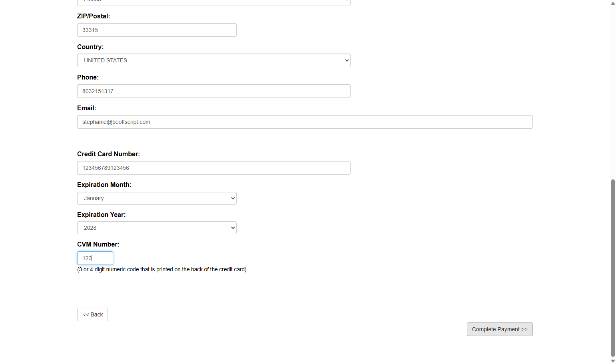Click the Email address input field
616x364 pixels.
(305, 122)
